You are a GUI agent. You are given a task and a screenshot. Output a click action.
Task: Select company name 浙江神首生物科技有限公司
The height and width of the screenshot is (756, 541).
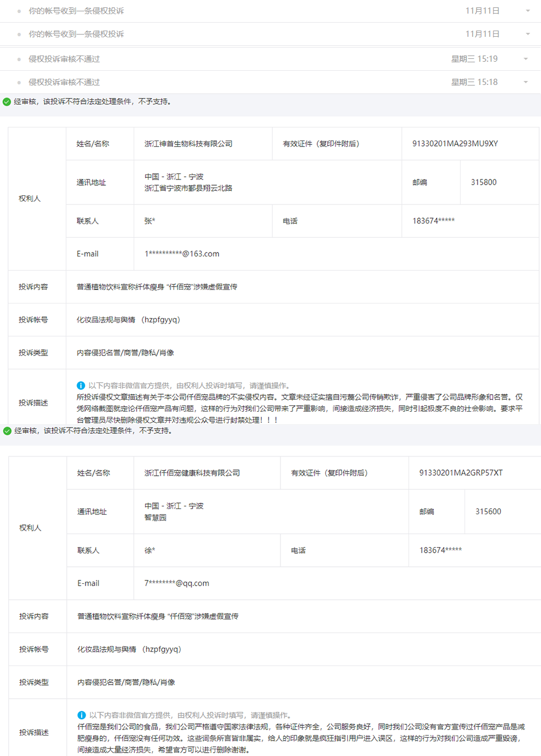click(x=189, y=144)
